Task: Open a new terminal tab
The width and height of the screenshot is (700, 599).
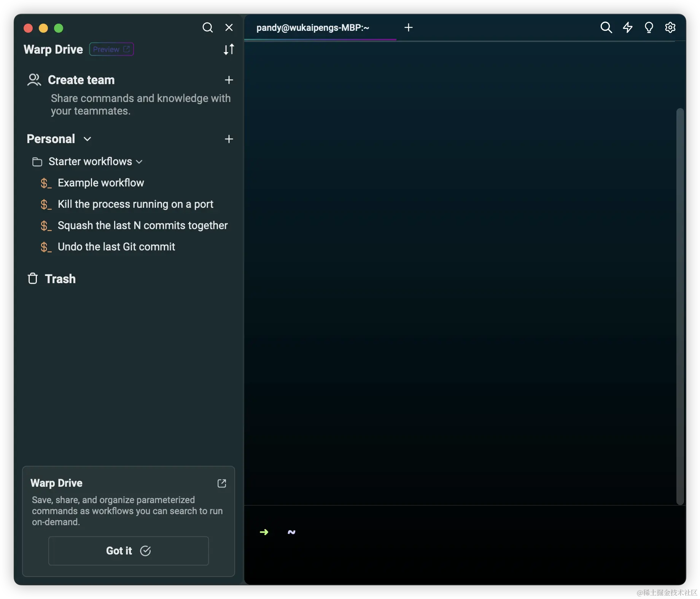Action: click(409, 27)
